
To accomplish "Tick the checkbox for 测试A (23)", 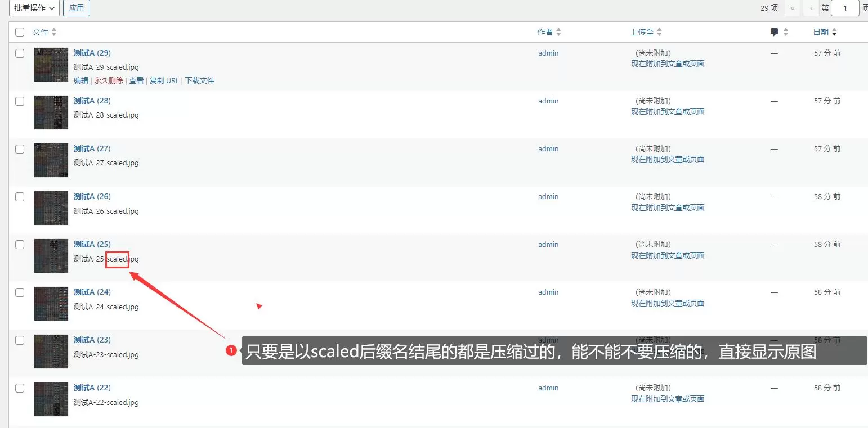I will 20,340.
